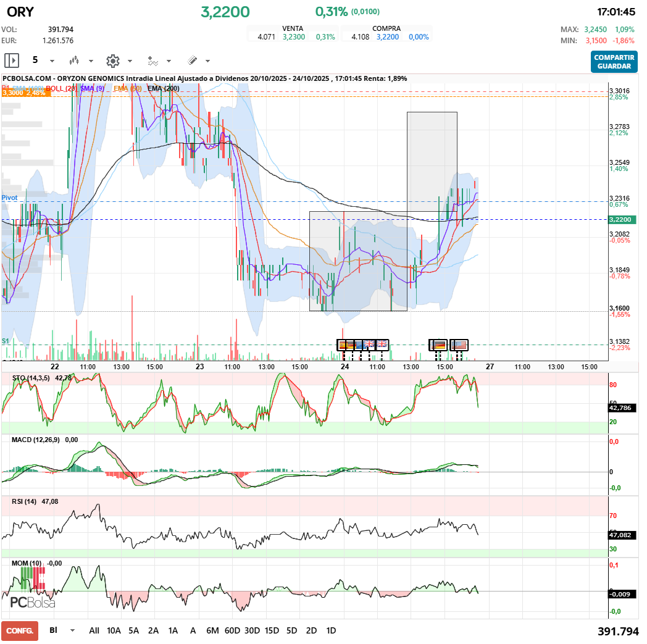Select the 1D time range
647x644 pixels.
click(x=331, y=630)
